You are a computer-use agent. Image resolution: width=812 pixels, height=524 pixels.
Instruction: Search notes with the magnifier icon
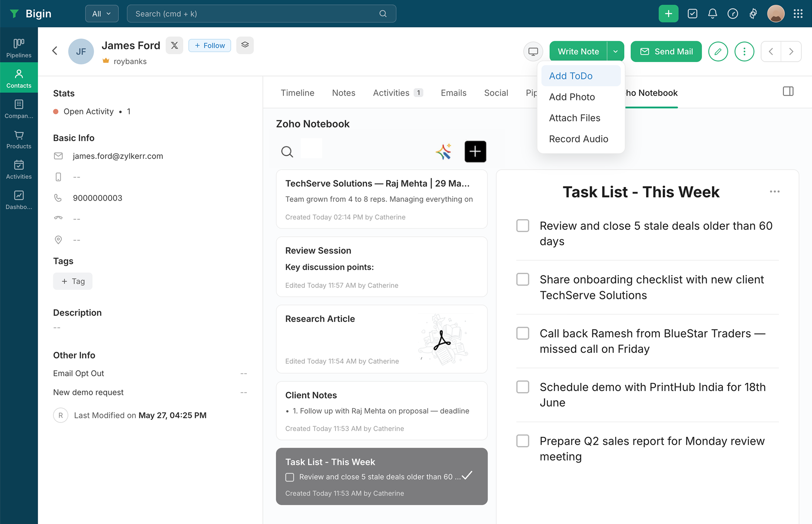pos(287,152)
